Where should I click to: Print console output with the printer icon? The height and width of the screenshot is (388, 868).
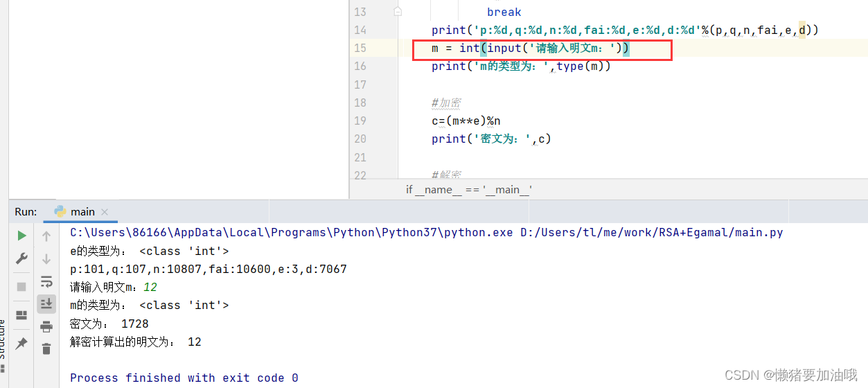point(46,327)
